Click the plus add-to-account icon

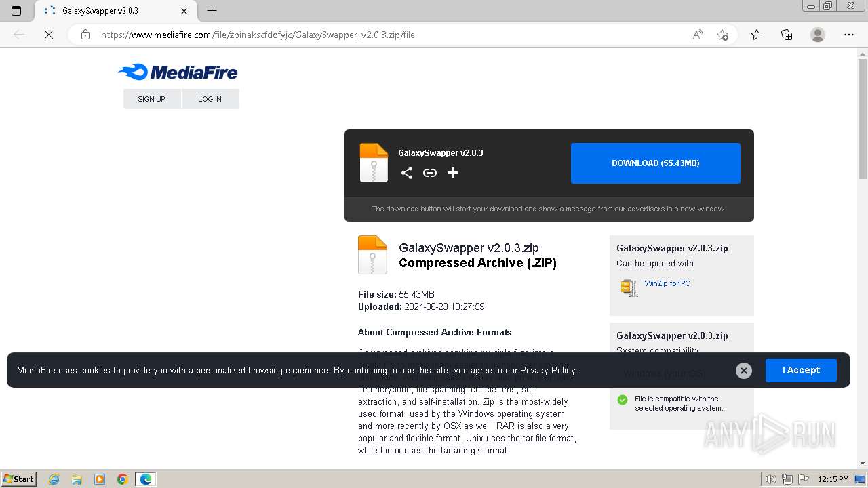click(453, 173)
